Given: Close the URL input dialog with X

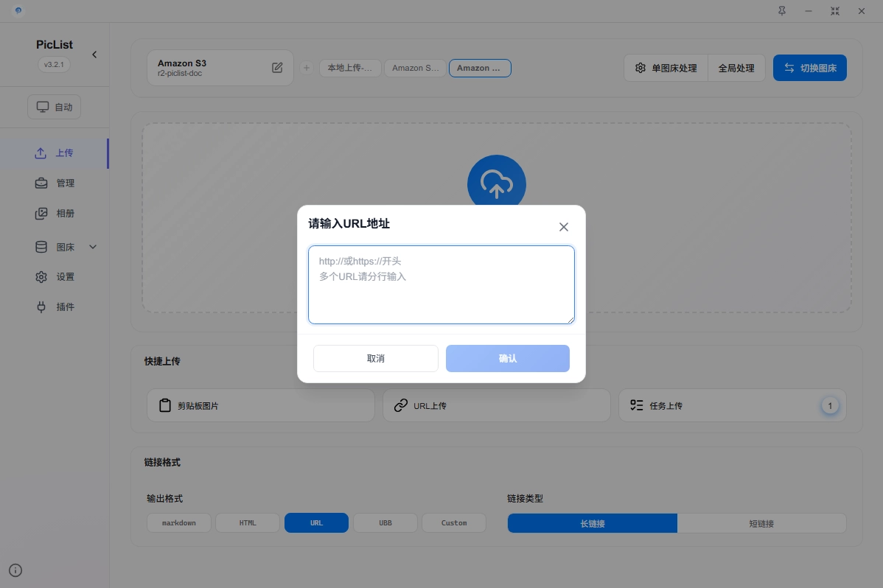Looking at the screenshot, I should point(564,227).
